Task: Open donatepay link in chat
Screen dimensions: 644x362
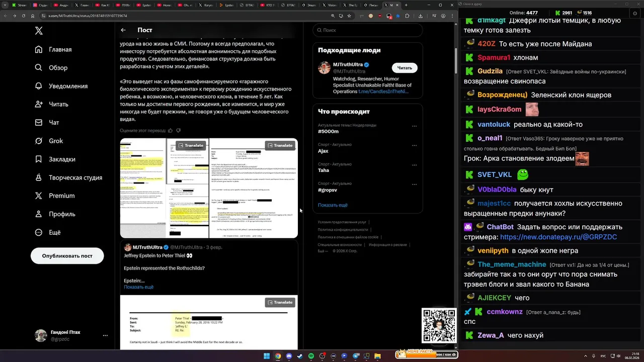Action: pos(558,237)
